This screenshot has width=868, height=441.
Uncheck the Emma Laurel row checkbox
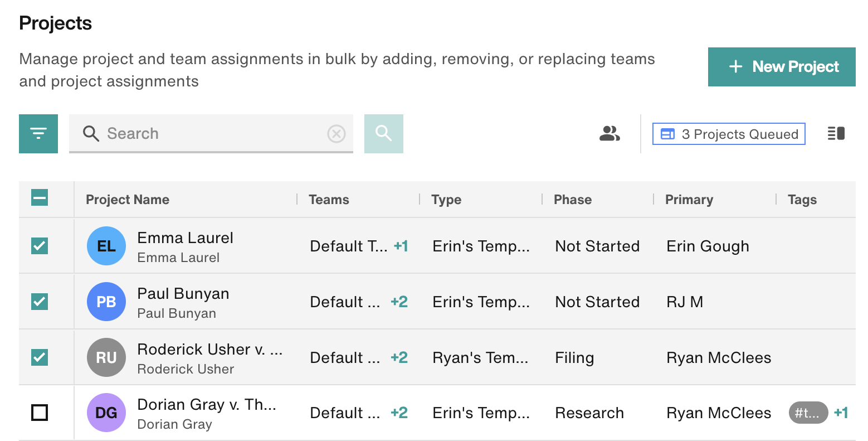pos(40,245)
